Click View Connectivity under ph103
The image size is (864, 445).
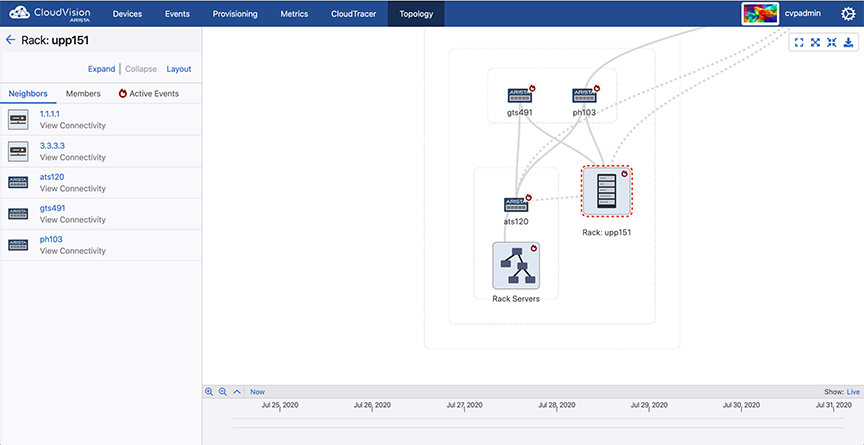tap(73, 251)
